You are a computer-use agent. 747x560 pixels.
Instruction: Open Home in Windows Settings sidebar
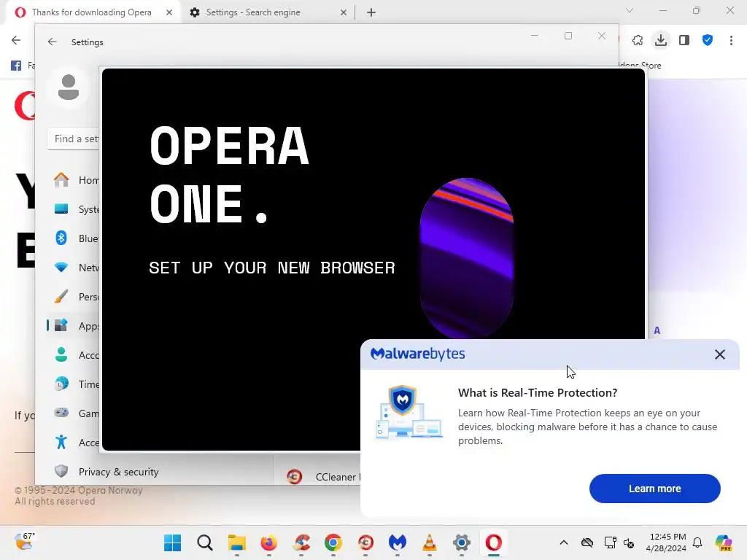click(74, 180)
